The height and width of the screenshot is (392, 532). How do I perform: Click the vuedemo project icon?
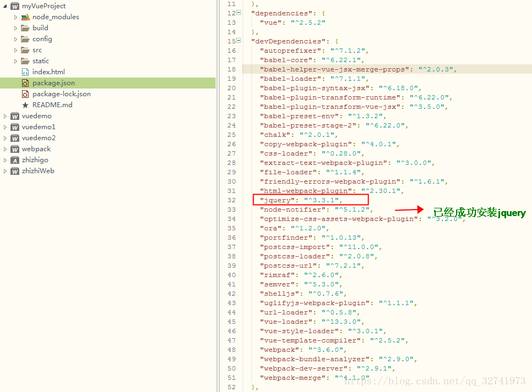[x=15, y=116]
